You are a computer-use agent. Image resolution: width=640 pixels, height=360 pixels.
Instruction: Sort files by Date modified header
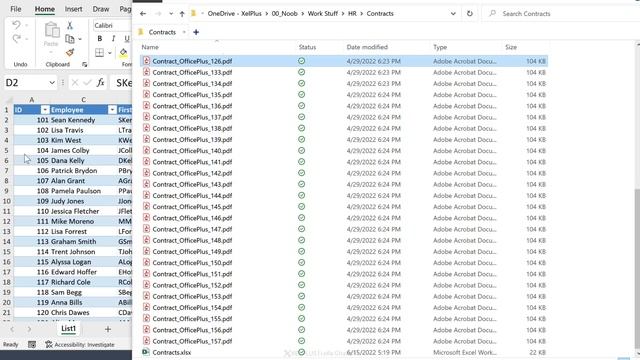tap(367, 47)
